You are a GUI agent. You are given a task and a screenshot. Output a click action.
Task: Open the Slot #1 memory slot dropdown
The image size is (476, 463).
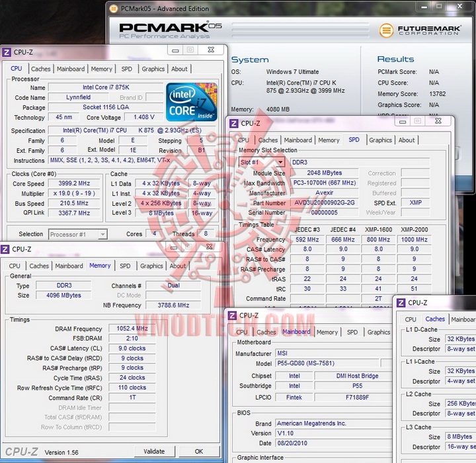pyautogui.click(x=262, y=162)
